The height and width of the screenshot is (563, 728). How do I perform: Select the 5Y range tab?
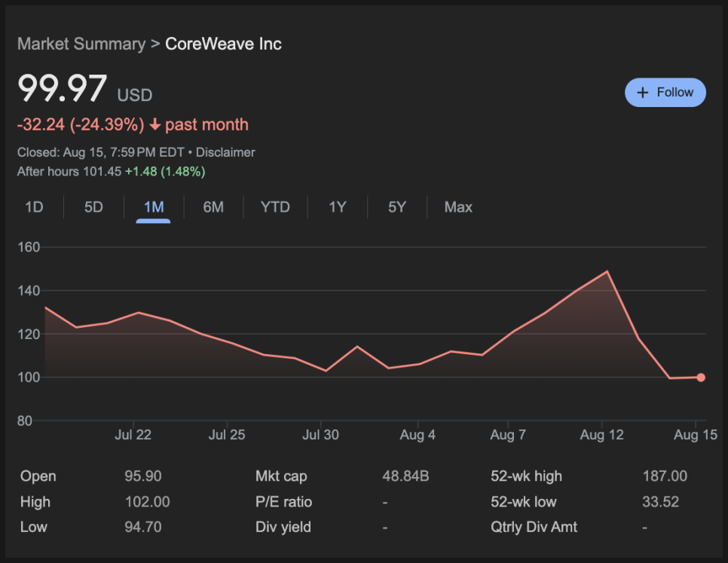coord(397,207)
